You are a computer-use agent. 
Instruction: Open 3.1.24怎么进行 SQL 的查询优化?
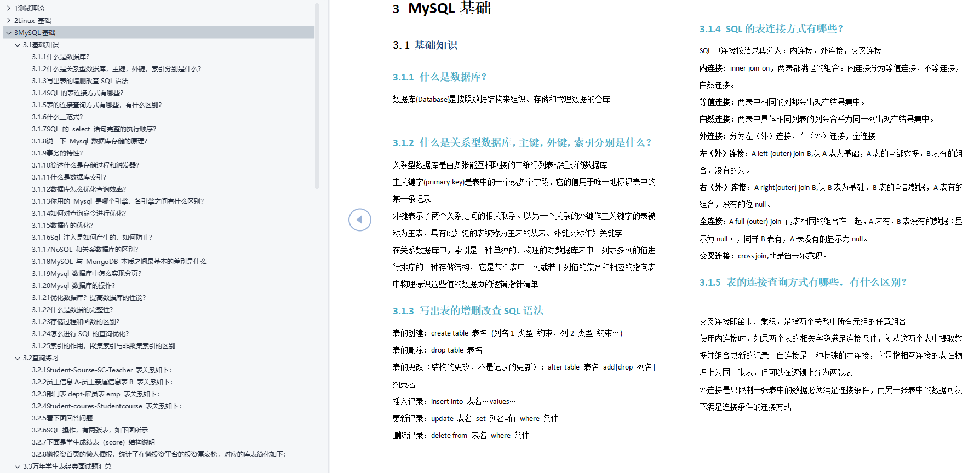coord(81,333)
